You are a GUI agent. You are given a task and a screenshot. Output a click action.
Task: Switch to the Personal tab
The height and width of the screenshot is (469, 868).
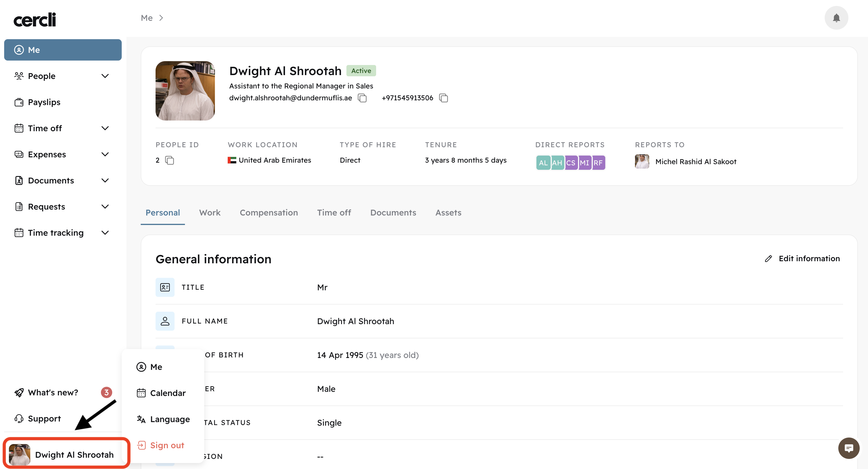point(163,213)
